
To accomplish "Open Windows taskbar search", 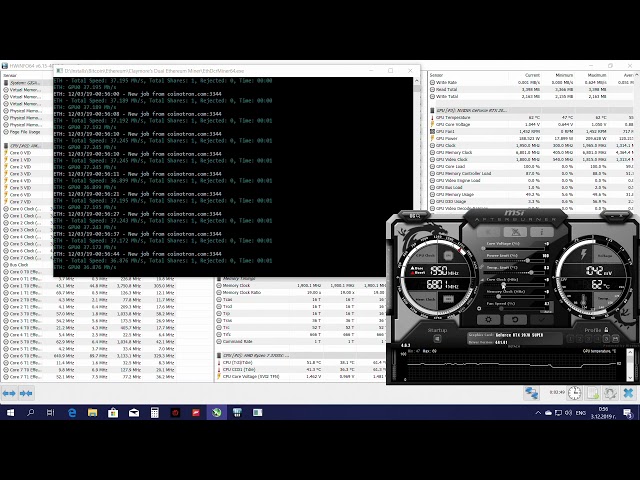I will (31, 413).
